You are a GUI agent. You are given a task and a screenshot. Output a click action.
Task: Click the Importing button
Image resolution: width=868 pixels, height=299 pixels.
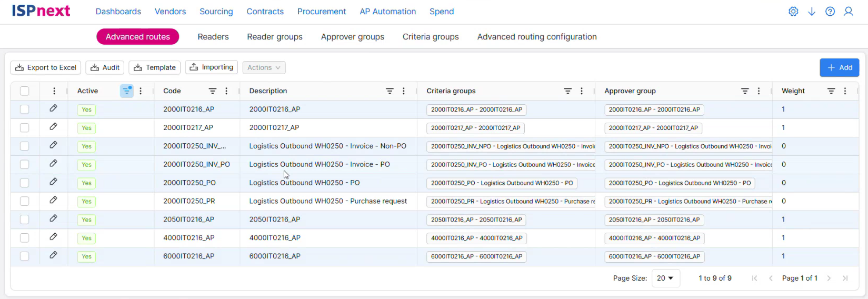[212, 67]
